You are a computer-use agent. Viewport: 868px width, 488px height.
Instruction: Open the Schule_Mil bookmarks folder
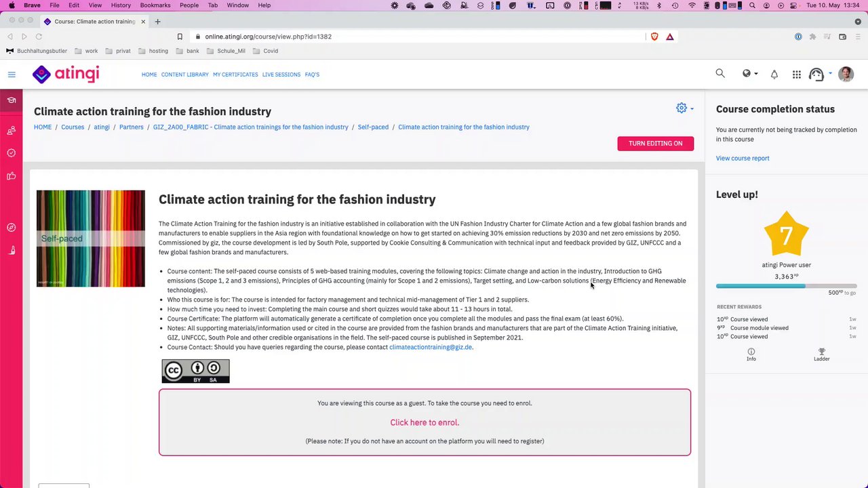226,51
